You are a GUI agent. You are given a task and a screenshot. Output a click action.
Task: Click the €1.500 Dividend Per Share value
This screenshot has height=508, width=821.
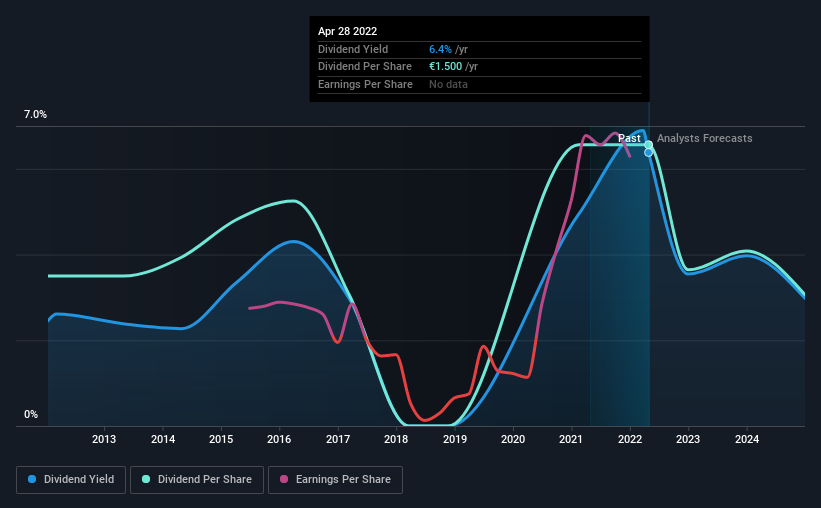[446, 67]
